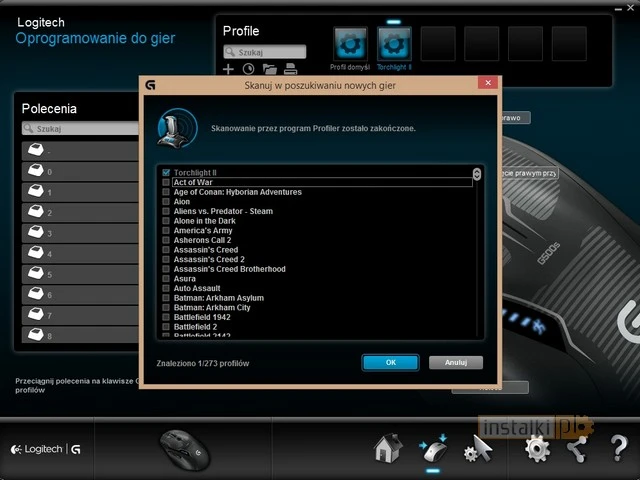Click the Polecenia search field

tap(80, 129)
